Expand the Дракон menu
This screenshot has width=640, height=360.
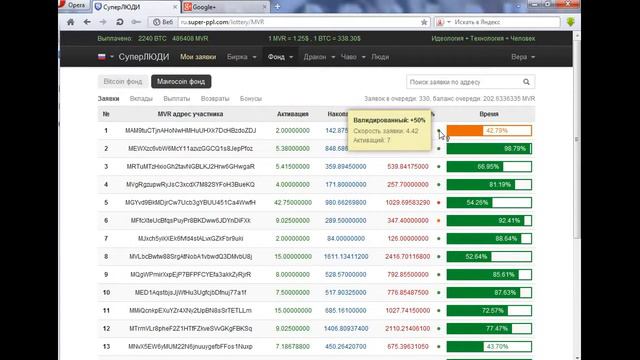coord(319,57)
